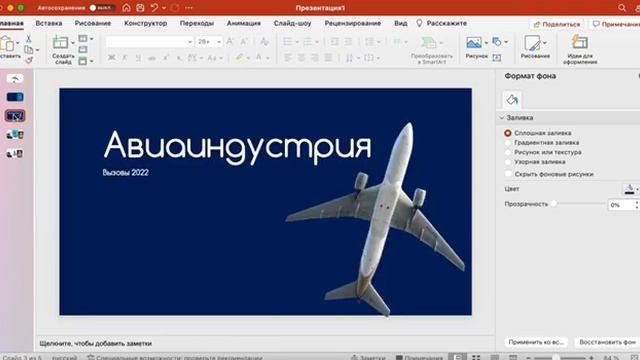Click the Format Painter brush icon
This screenshot has height=360, width=640.
(29, 60)
